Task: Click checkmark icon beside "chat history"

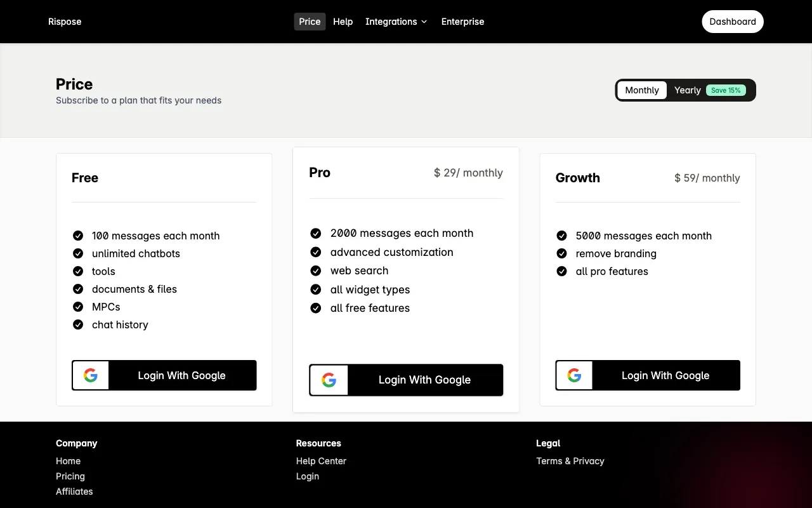Action: click(78, 324)
